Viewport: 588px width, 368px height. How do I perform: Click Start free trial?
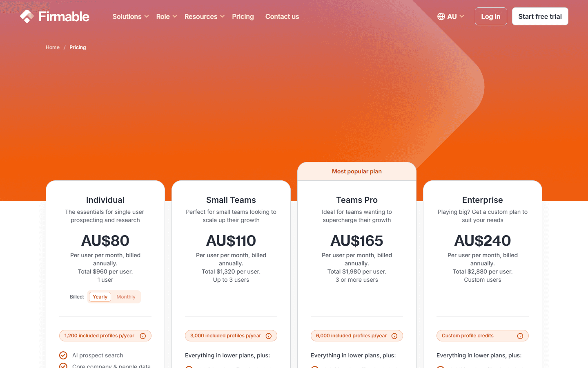pyautogui.click(x=540, y=16)
